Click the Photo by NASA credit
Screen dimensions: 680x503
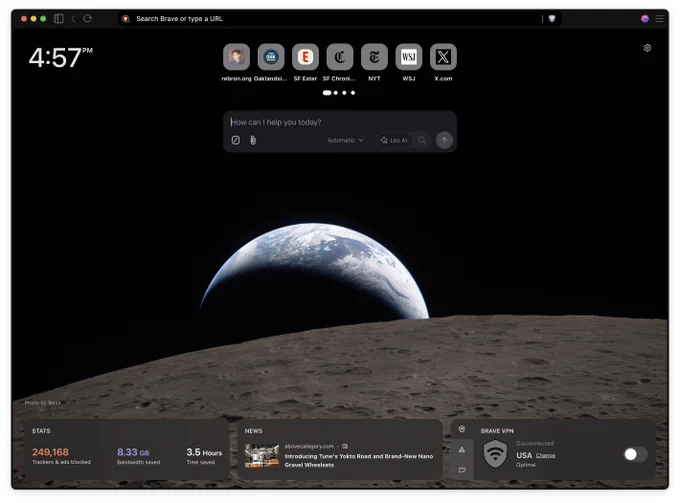pos(42,403)
